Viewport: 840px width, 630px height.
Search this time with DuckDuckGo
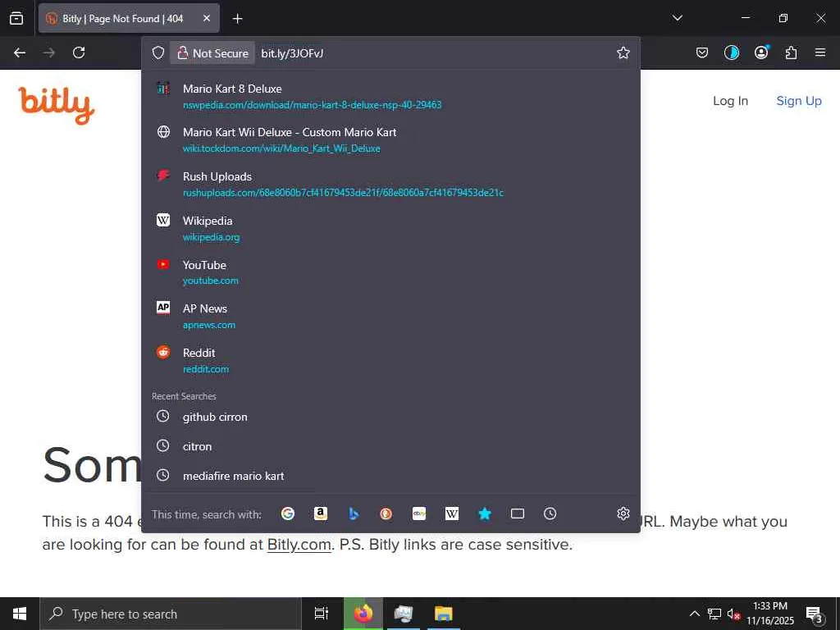click(x=386, y=514)
